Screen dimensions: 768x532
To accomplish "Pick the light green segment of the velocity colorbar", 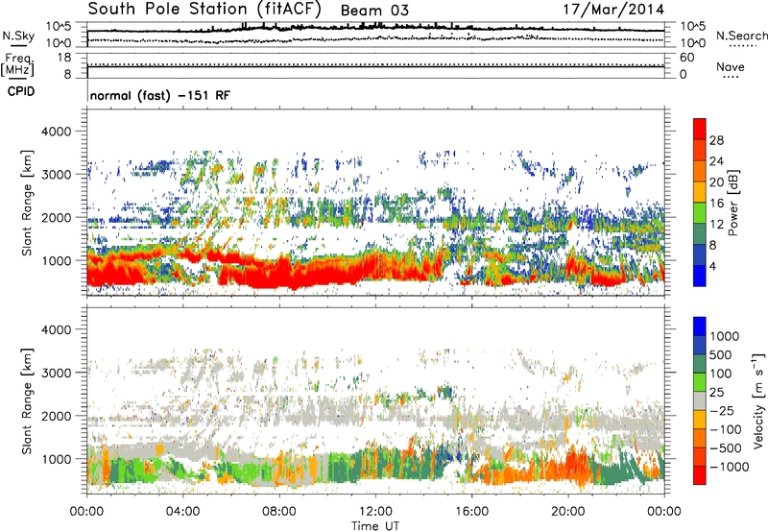I will [x=700, y=382].
